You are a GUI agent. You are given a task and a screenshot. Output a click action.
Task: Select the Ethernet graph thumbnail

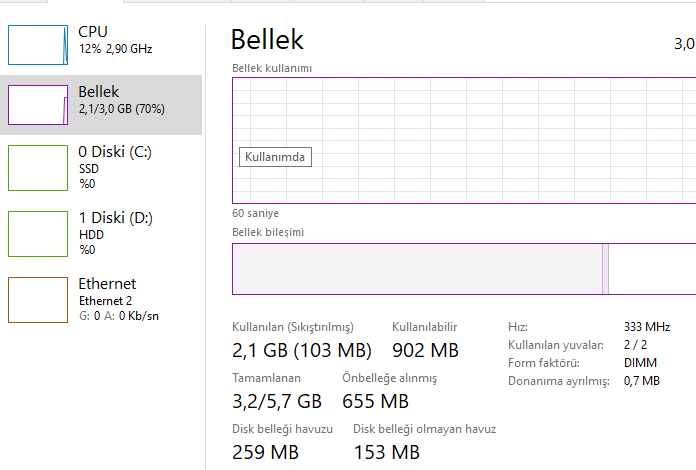tap(38, 299)
